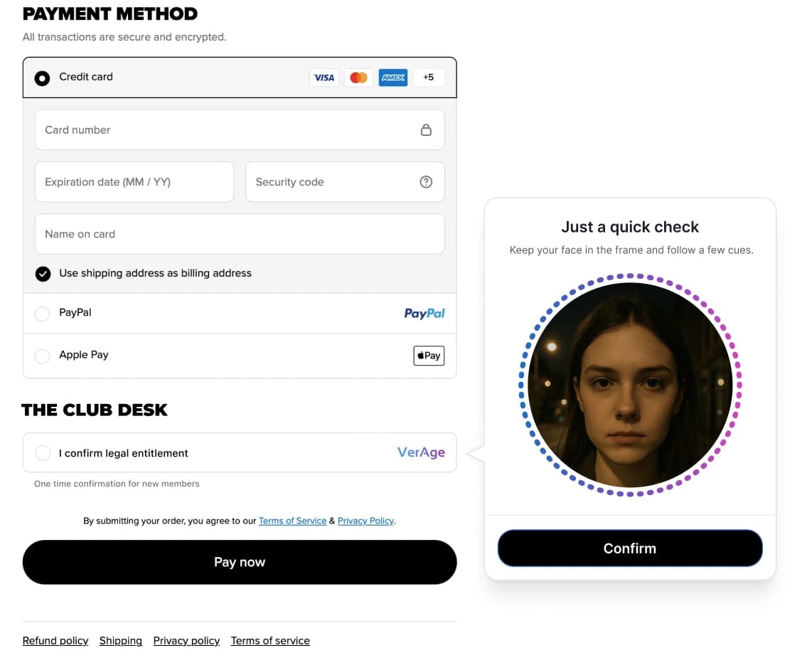The height and width of the screenshot is (658, 812).
Task: Open the Shipping footer link
Action: (x=120, y=640)
